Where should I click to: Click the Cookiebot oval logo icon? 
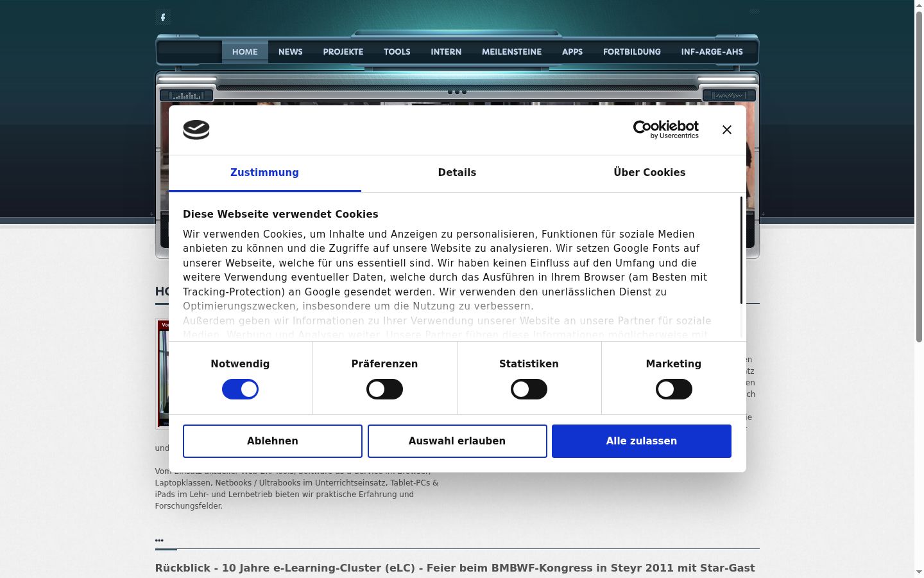tap(196, 130)
